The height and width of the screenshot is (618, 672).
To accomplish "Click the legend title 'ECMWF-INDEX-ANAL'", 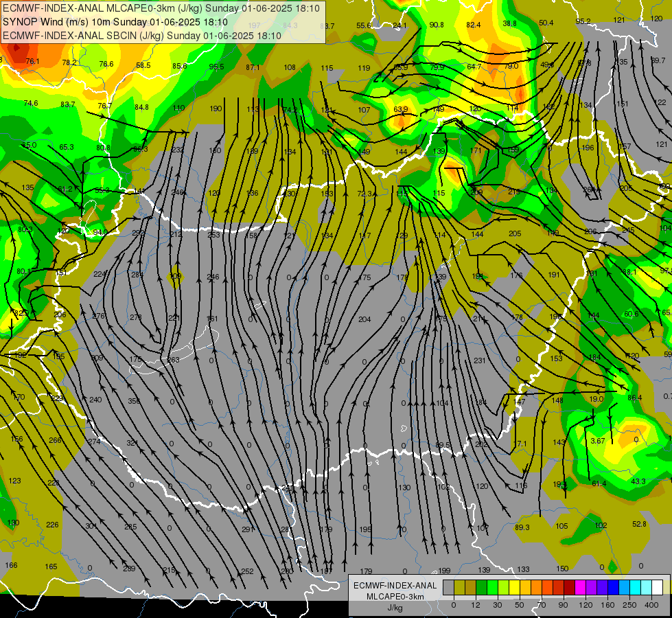I will (395, 586).
